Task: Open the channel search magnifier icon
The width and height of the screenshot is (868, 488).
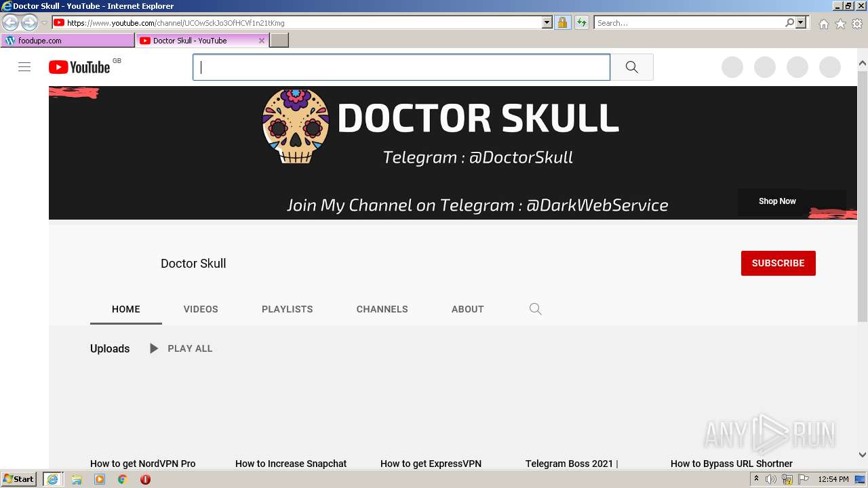Action: [535, 309]
